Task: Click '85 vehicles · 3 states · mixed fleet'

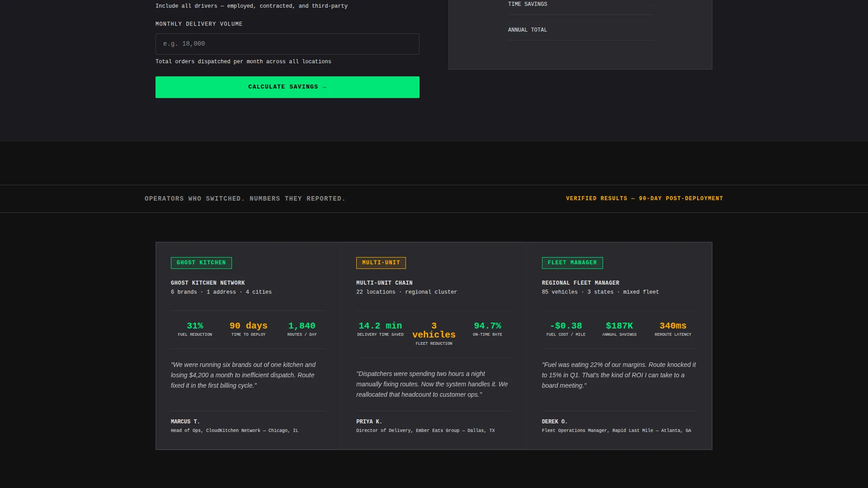Action: click(x=600, y=292)
